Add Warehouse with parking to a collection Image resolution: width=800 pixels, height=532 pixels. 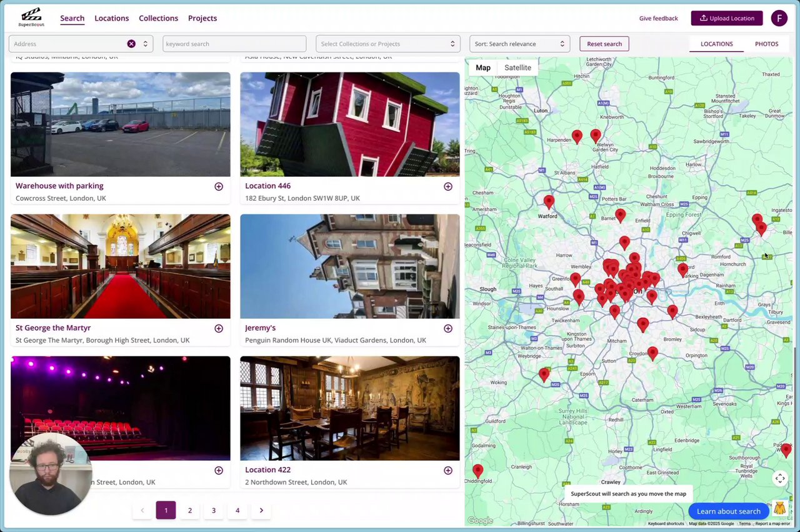click(219, 186)
